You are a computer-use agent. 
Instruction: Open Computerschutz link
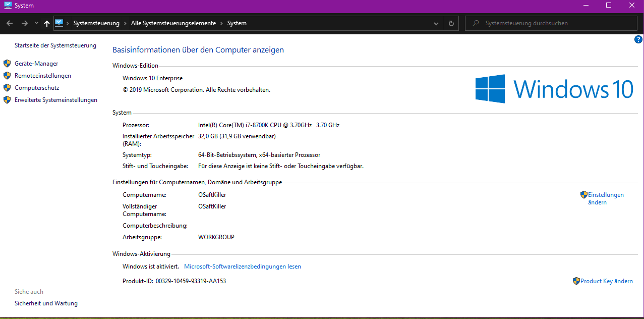(37, 88)
